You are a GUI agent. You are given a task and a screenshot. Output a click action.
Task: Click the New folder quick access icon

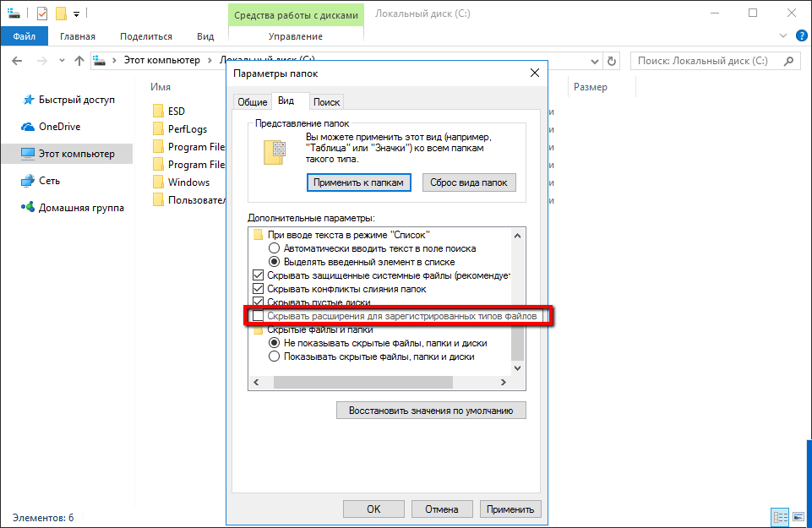click(x=61, y=14)
